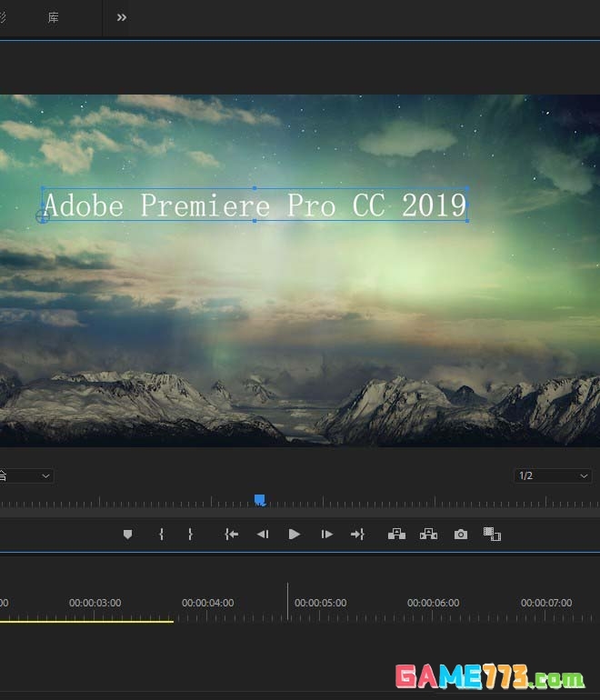This screenshot has width=600, height=700.
Task: Toggle the Comparison View button
Action: tap(492, 534)
